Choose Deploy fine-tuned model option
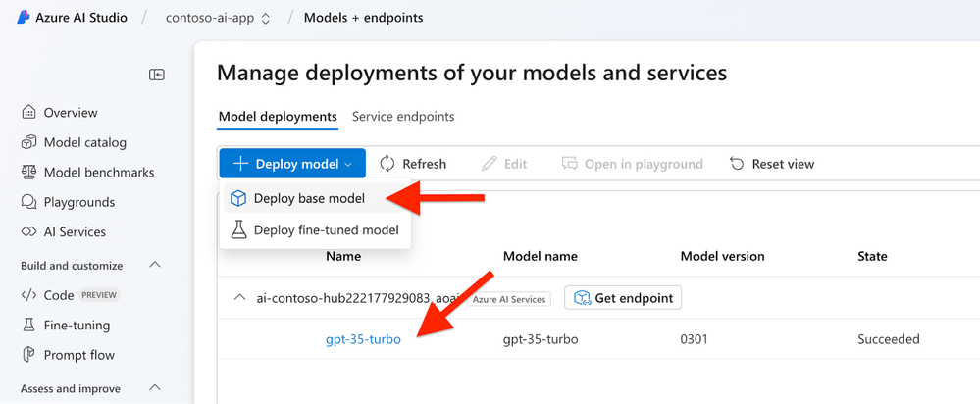The image size is (980, 404). click(326, 230)
